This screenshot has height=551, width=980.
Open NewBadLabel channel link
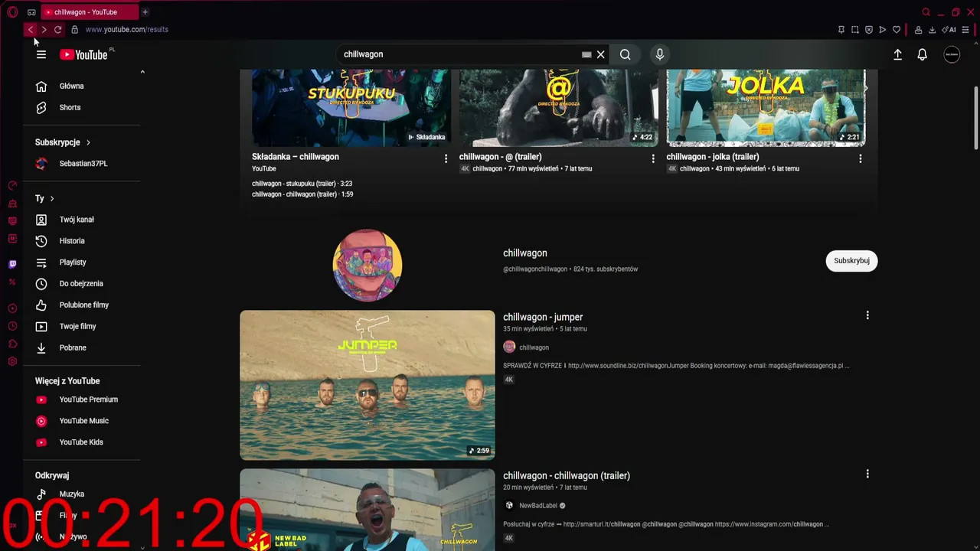pos(538,506)
